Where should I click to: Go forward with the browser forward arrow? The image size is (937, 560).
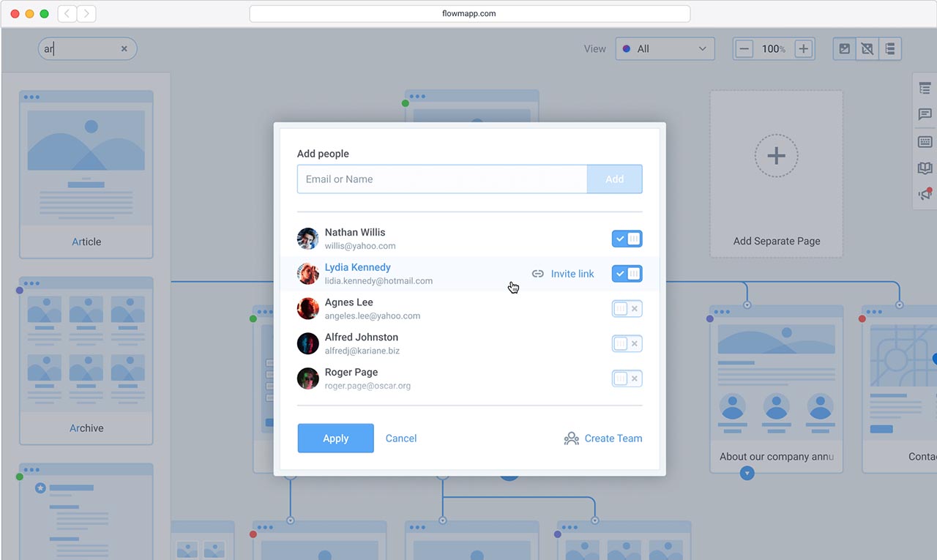pyautogui.click(x=86, y=13)
